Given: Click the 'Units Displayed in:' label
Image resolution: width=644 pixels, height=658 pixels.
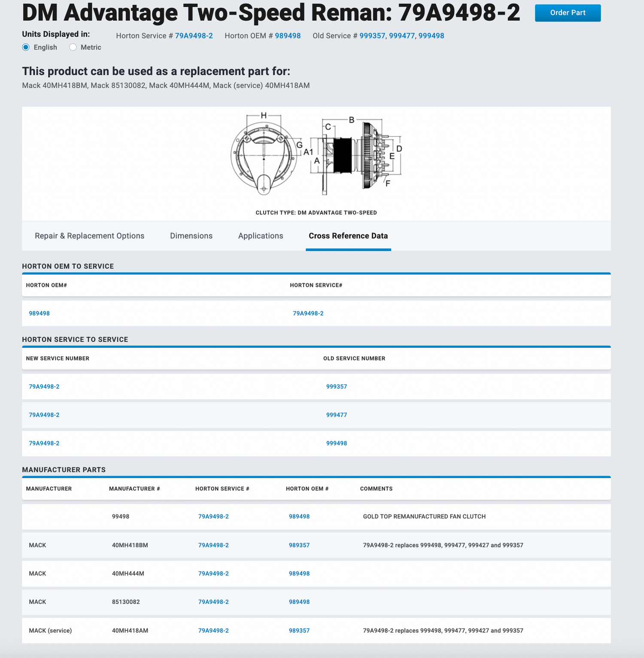Looking at the screenshot, I should pyautogui.click(x=56, y=34).
